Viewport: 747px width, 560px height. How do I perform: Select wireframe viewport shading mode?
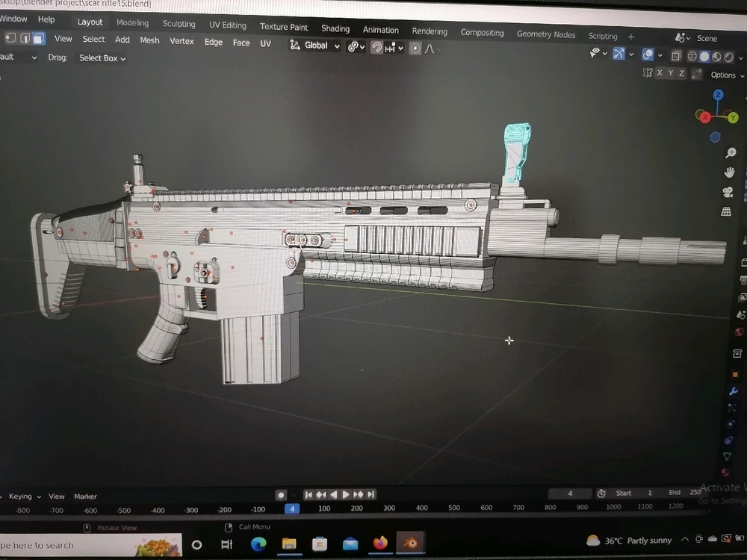point(692,56)
